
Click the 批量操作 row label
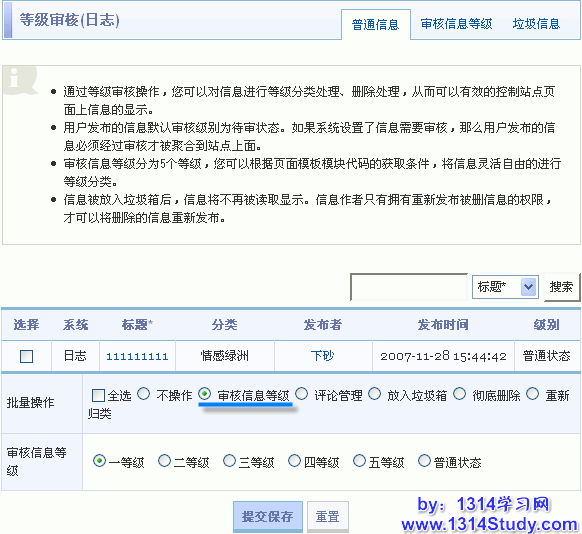click(x=30, y=403)
